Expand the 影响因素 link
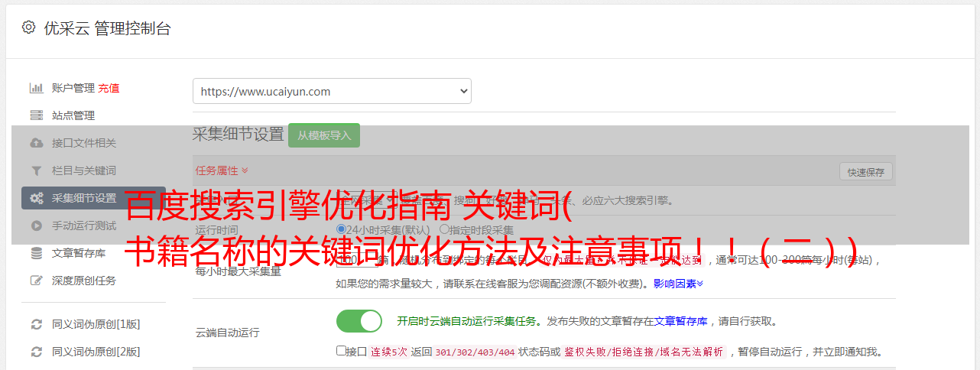 [x=678, y=284]
